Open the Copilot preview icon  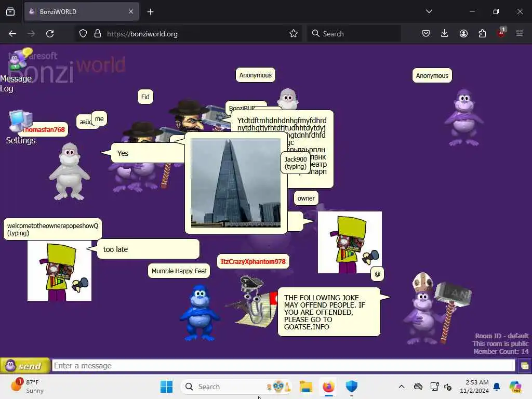tap(515, 387)
